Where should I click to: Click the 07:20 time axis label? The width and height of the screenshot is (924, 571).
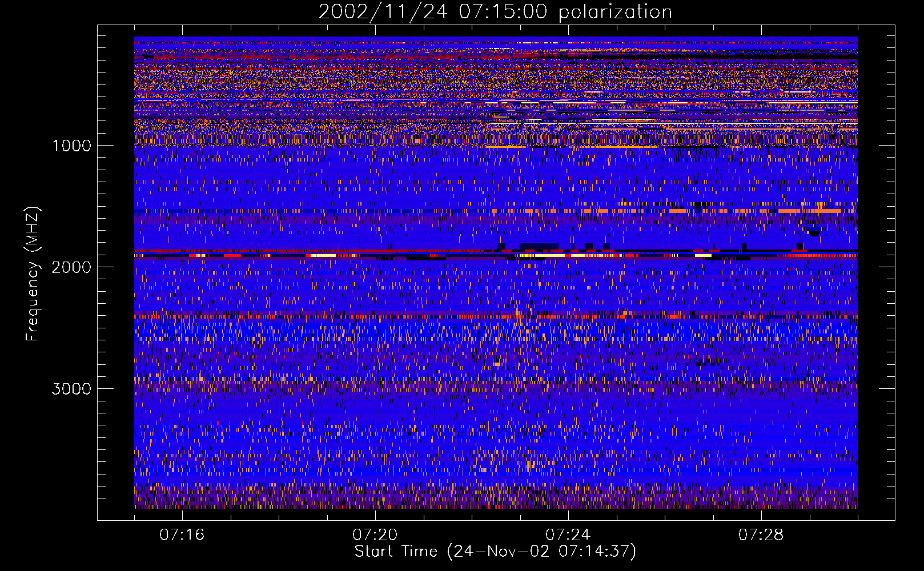tap(375, 535)
